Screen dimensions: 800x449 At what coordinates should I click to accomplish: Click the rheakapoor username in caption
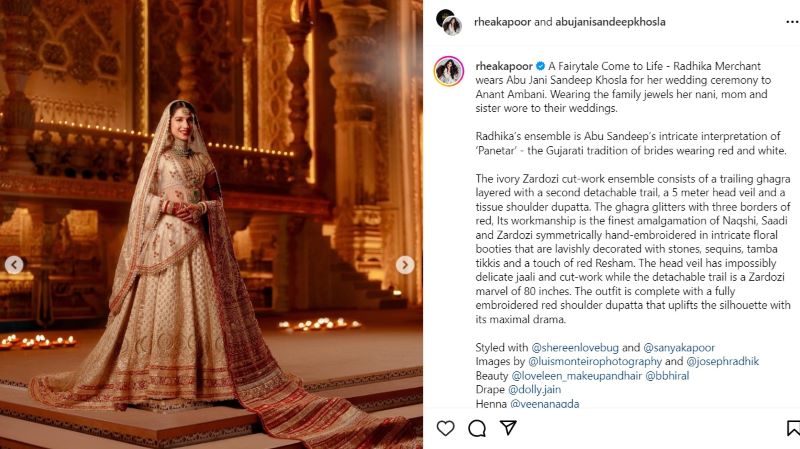point(504,66)
